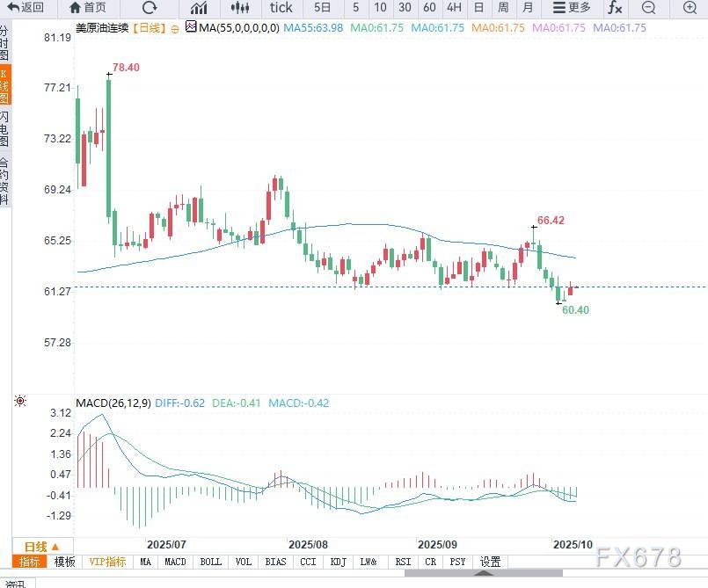Toggle the 美原油连续 label switch icon
The height and width of the screenshot is (588, 708).
(173, 27)
